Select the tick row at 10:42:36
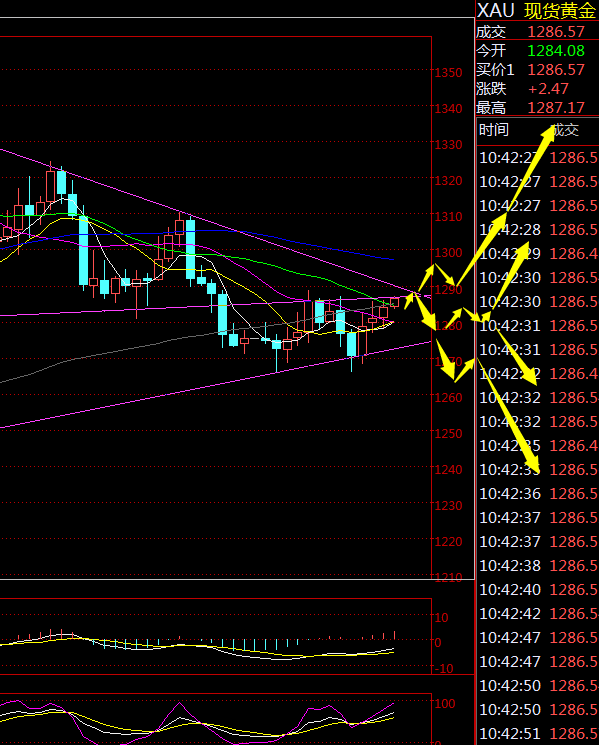 pyautogui.click(x=538, y=494)
